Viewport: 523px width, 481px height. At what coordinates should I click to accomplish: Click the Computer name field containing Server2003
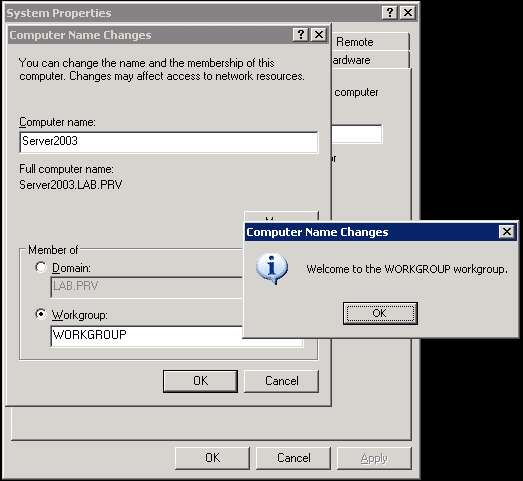(169, 142)
